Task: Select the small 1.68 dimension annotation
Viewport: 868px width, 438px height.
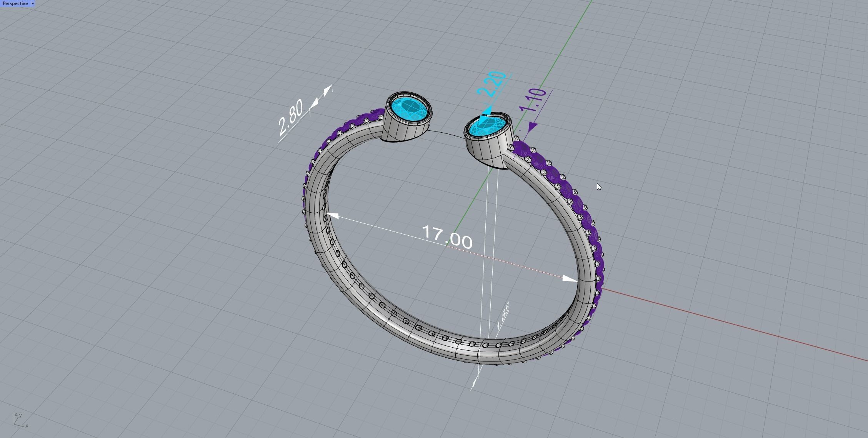Action: [x=503, y=316]
